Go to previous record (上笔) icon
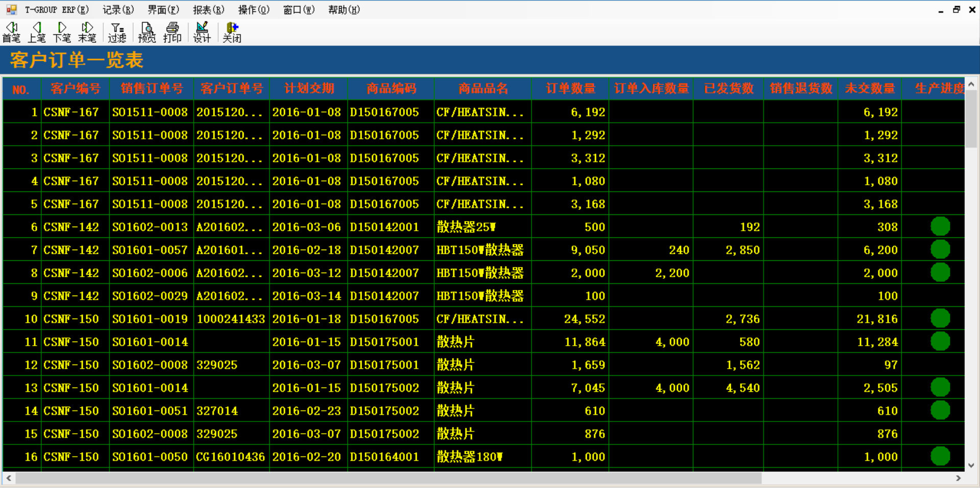 (x=36, y=32)
